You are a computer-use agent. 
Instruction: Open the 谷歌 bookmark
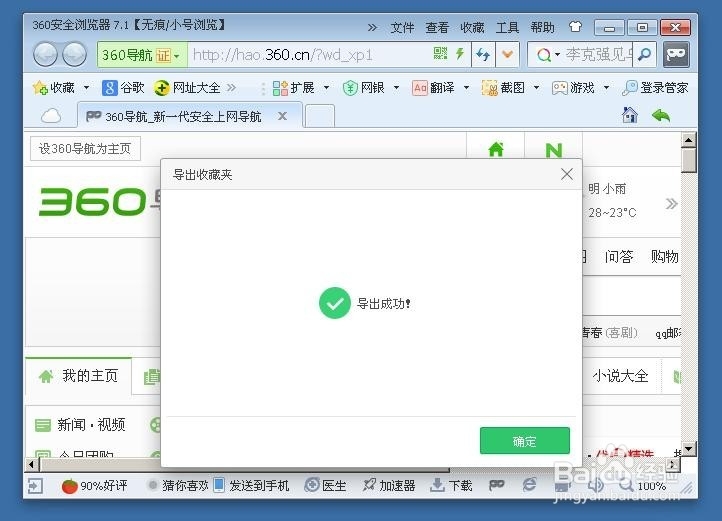[x=123, y=88]
